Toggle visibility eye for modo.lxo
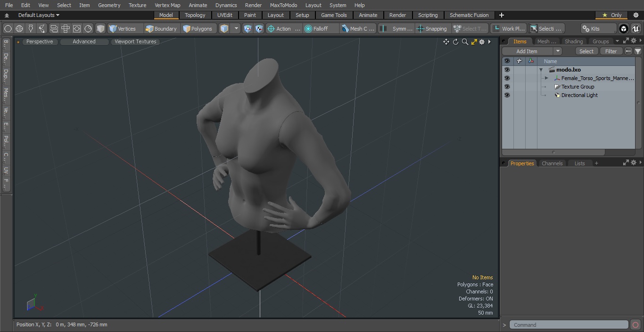Image resolution: width=644 pixels, height=332 pixels. (x=507, y=70)
